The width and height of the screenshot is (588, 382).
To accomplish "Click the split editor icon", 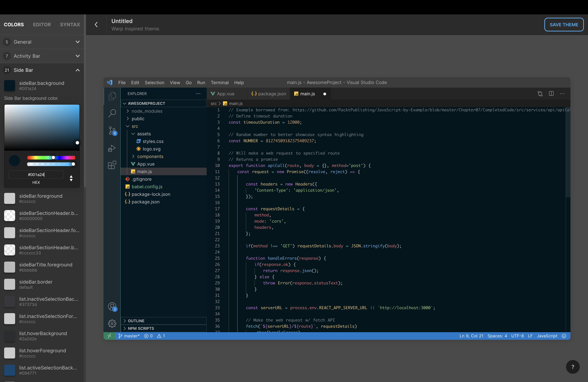I will [551, 94].
